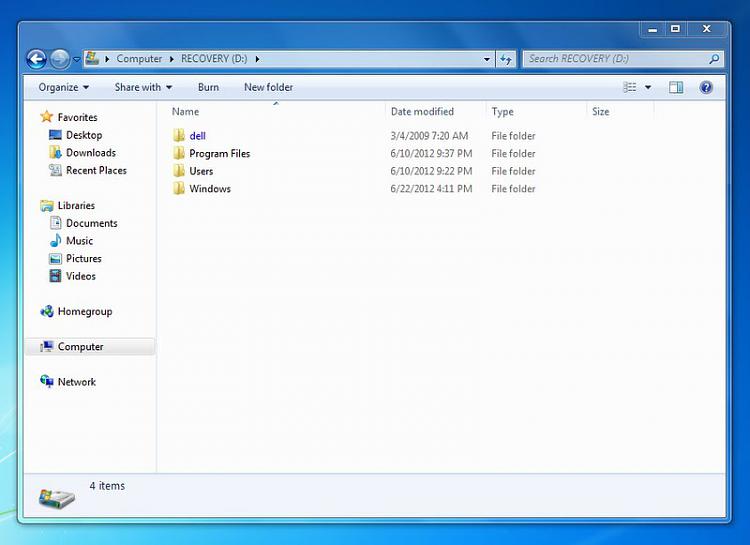750x545 pixels.
Task: Open Homegroup in the navigation pane
Action: (84, 312)
